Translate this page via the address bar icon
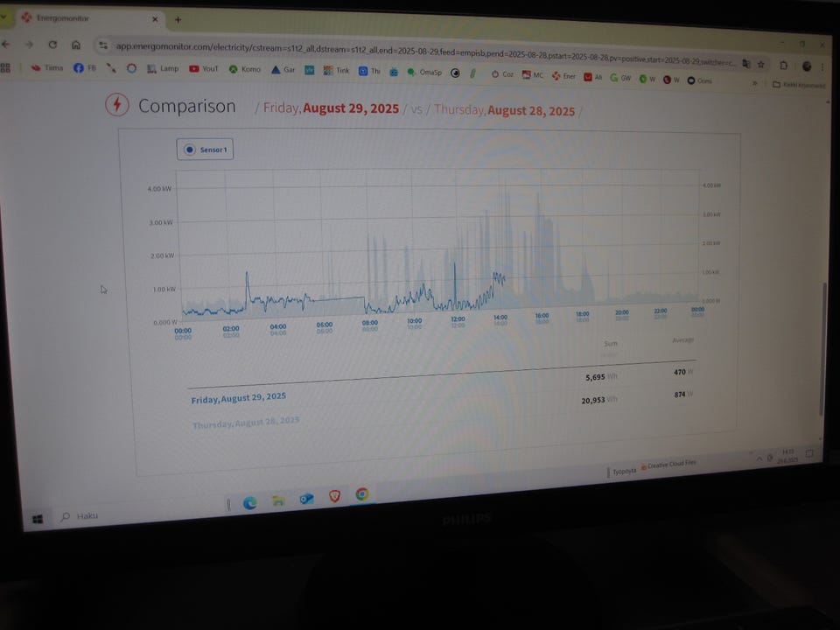Image resolution: width=840 pixels, height=630 pixels. (x=745, y=64)
